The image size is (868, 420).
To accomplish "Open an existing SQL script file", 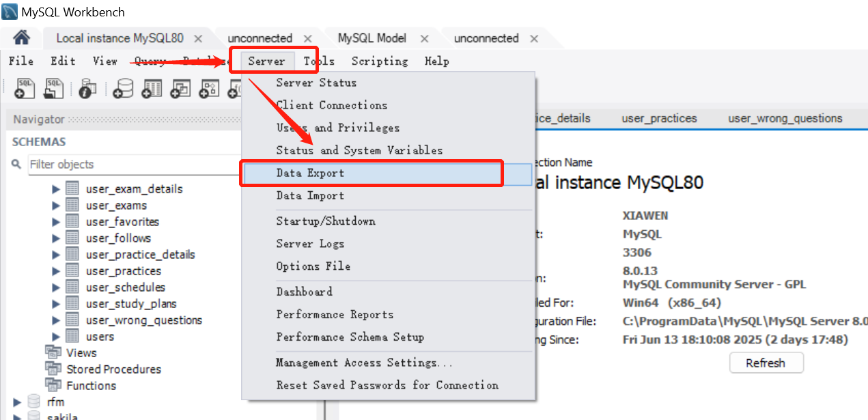I will pos(53,89).
